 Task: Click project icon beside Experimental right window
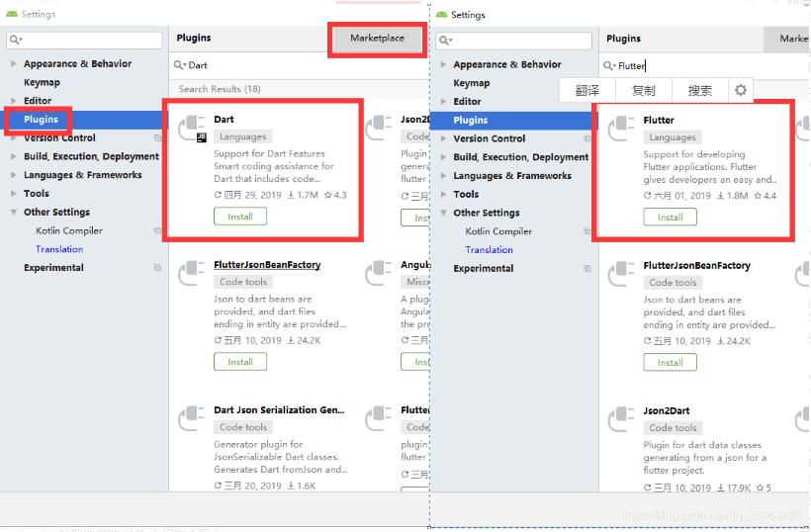click(587, 268)
